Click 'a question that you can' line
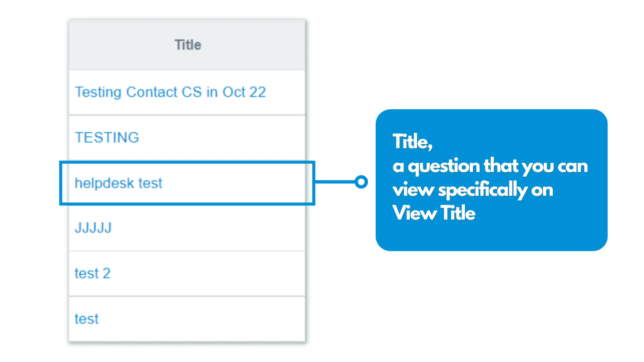The image size is (644, 362). point(490,166)
